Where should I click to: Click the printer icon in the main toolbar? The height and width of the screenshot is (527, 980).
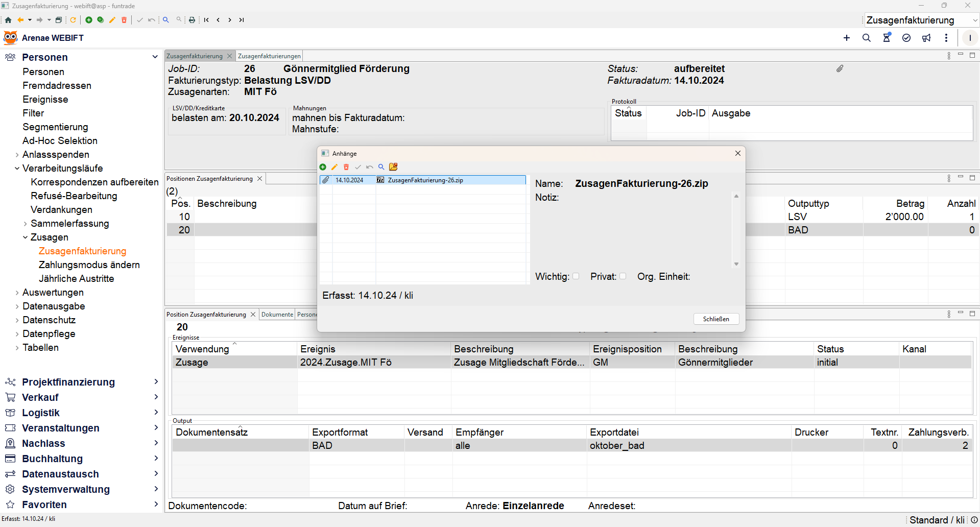[x=192, y=20]
